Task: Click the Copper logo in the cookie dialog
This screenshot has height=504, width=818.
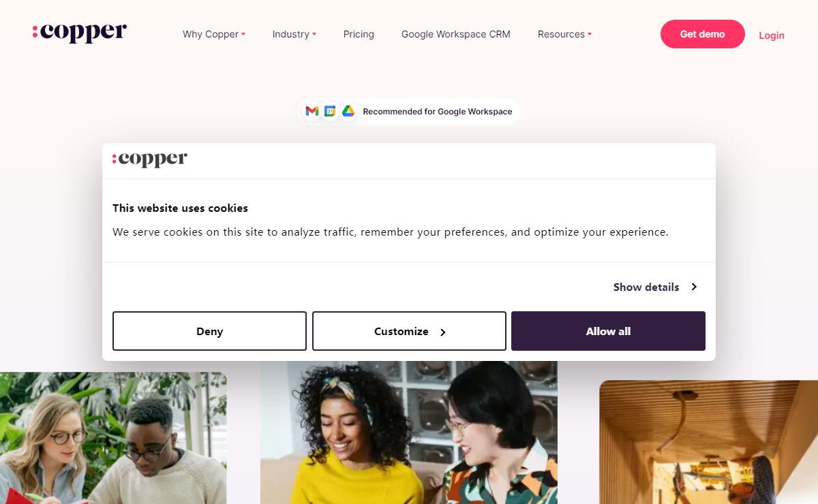Action: tap(150, 159)
